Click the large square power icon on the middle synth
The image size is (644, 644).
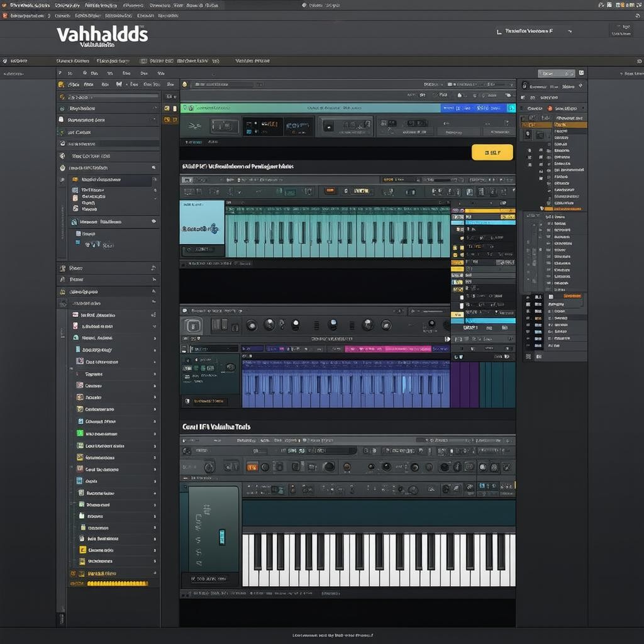[x=192, y=326]
